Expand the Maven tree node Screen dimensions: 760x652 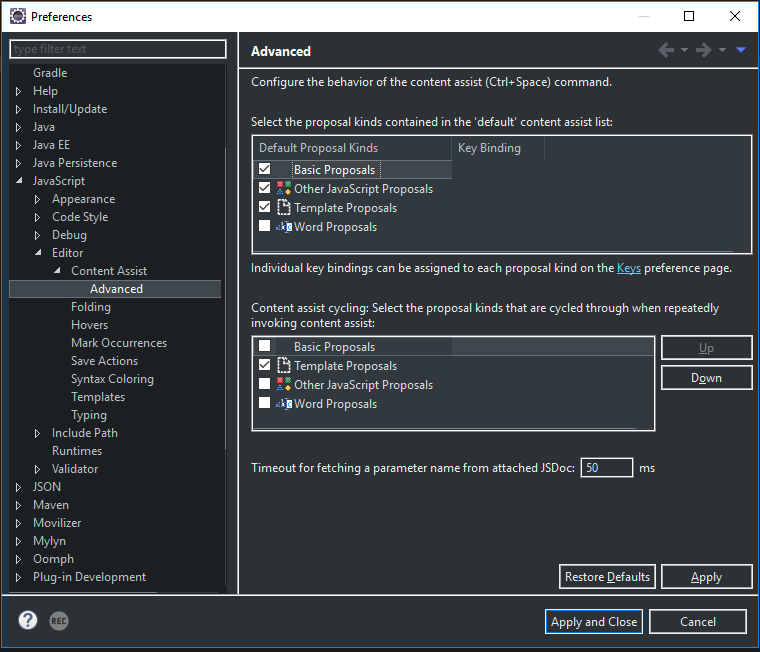tap(18, 505)
